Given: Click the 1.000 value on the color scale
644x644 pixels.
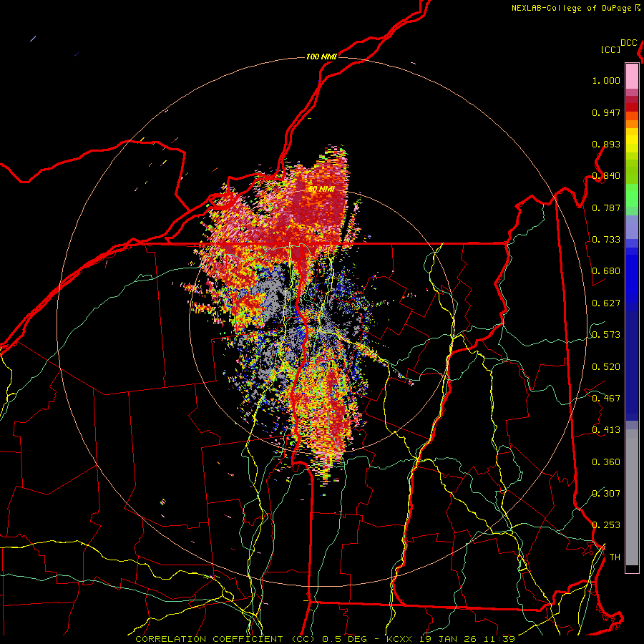Looking at the screenshot, I should pyautogui.click(x=606, y=80).
